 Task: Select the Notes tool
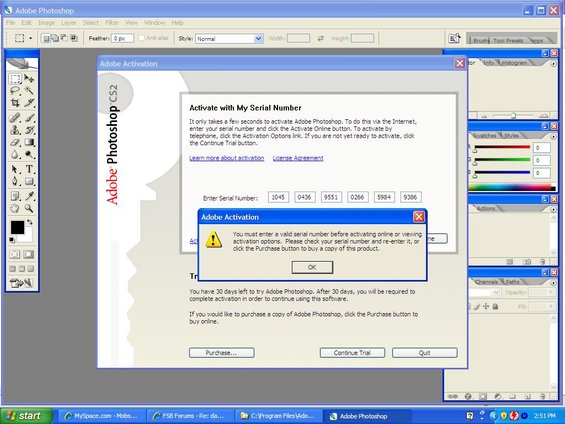(x=15, y=196)
